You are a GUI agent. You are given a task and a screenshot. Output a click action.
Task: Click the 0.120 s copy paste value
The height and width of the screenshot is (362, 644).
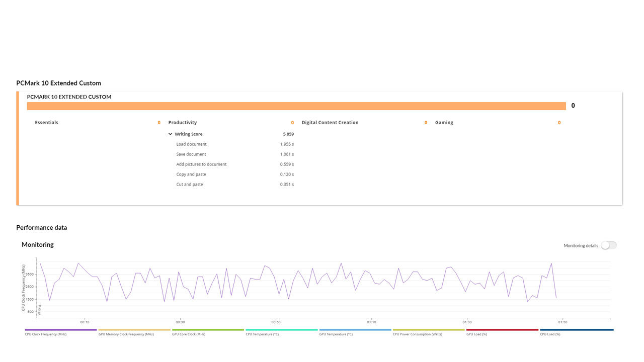(x=287, y=174)
